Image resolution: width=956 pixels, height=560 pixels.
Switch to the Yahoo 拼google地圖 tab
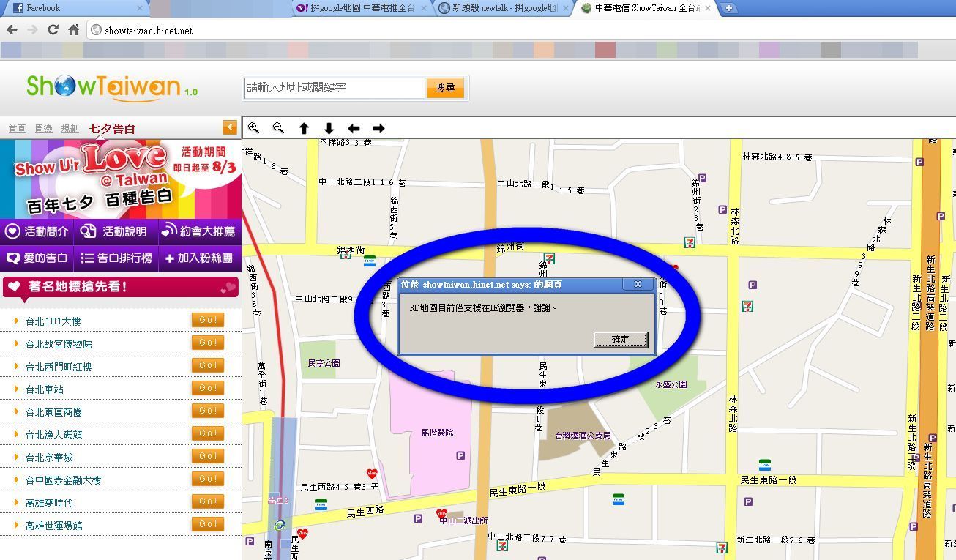pos(360,8)
